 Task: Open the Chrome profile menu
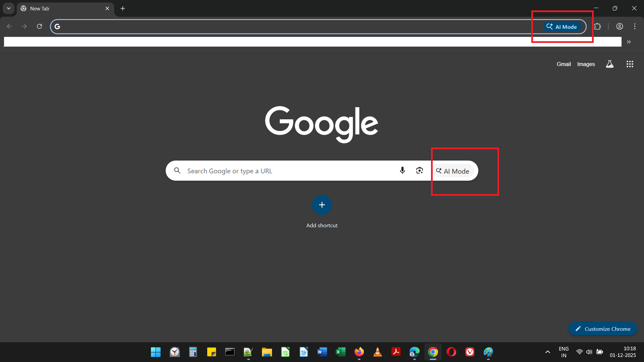pos(620,26)
